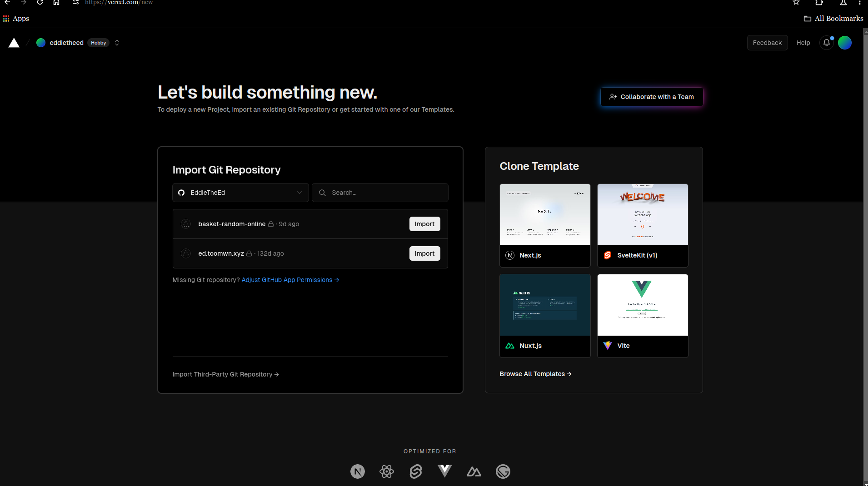The height and width of the screenshot is (486, 868).
Task: Import the basket-random-online repository
Action: click(424, 224)
